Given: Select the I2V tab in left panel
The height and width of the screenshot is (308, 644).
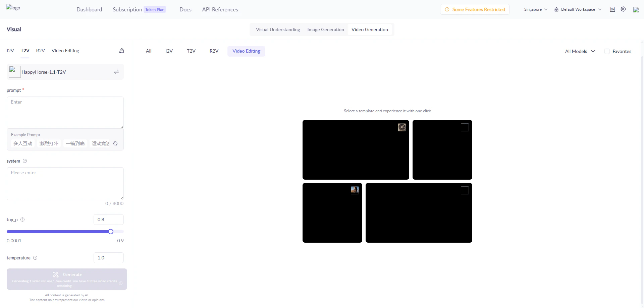Looking at the screenshot, I should tap(10, 51).
